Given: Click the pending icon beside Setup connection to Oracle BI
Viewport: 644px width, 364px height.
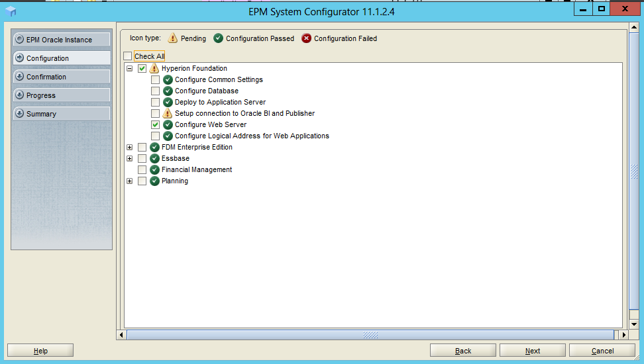Looking at the screenshot, I should pyautogui.click(x=168, y=113).
